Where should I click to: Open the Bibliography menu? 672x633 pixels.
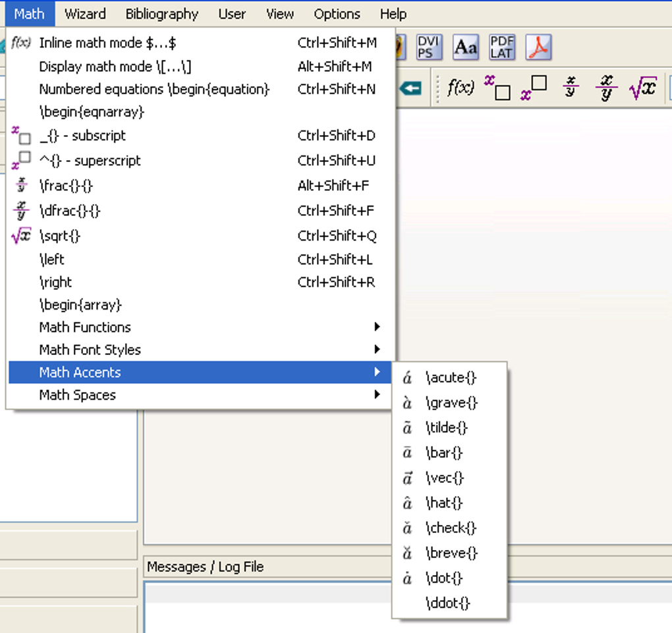point(161,14)
